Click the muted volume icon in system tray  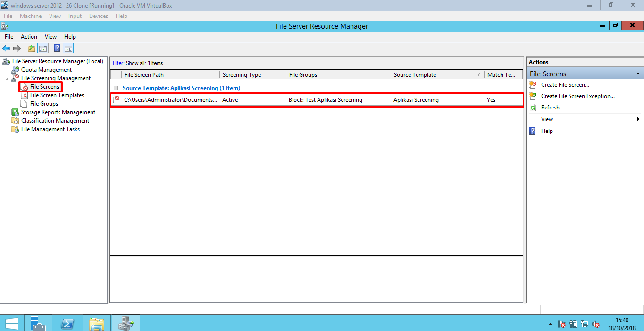click(x=596, y=324)
